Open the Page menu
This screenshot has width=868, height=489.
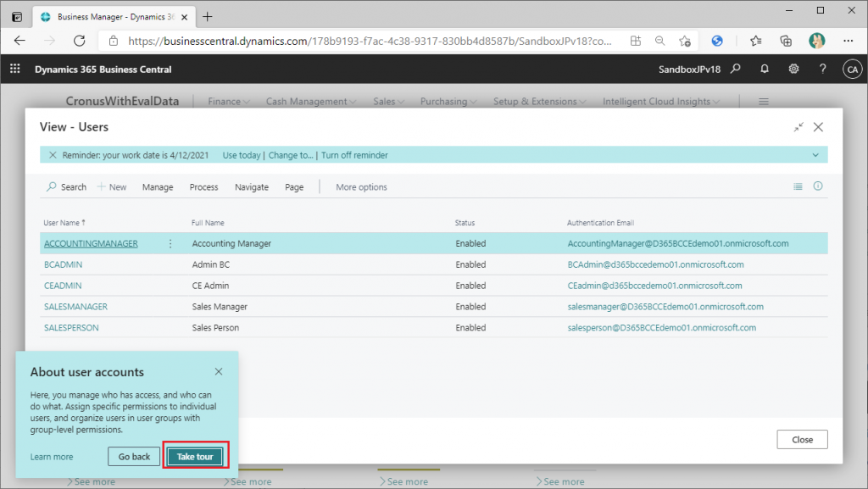pyautogui.click(x=294, y=187)
